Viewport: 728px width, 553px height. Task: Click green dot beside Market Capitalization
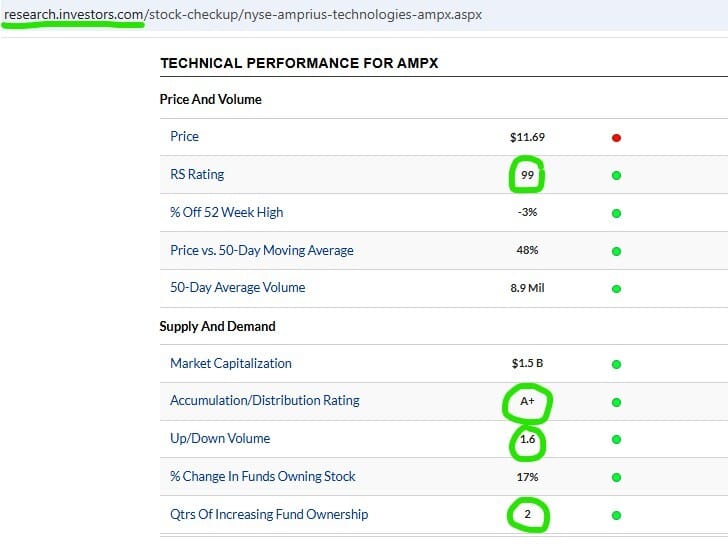616,364
